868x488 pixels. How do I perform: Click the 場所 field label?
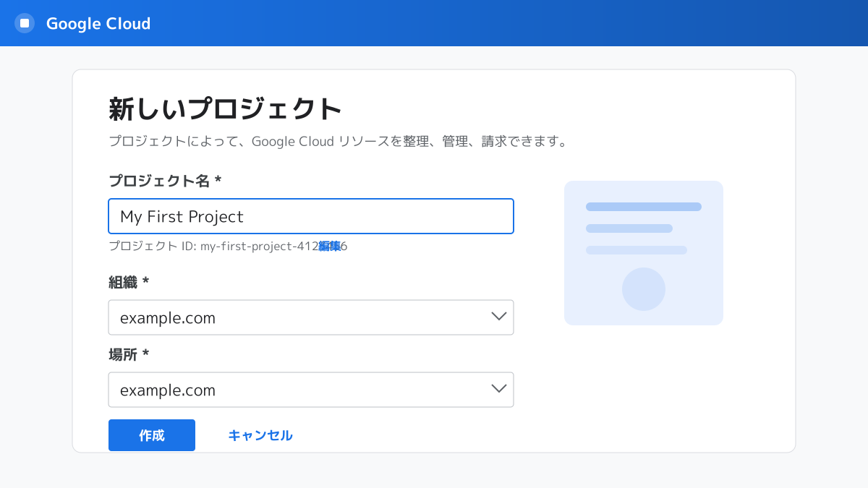(x=129, y=354)
